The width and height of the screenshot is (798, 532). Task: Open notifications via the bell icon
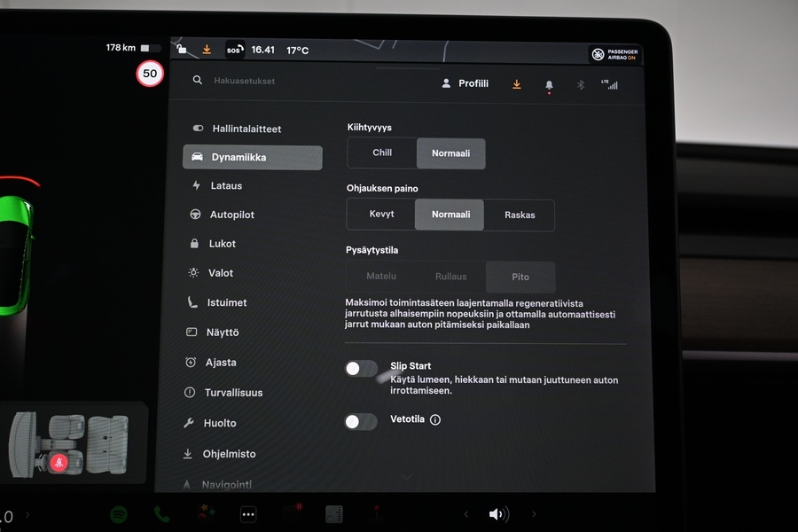[x=549, y=82]
